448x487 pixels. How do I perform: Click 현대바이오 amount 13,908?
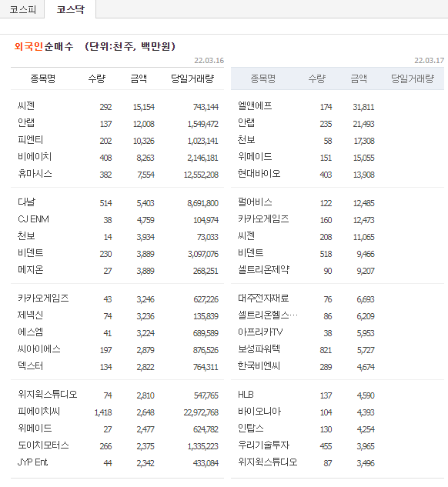[x=363, y=175]
